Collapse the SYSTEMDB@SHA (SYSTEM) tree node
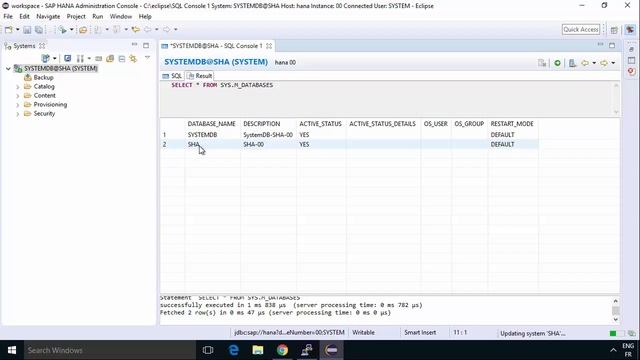The width and height of the screenshot is (640, 360). [8, 69]
